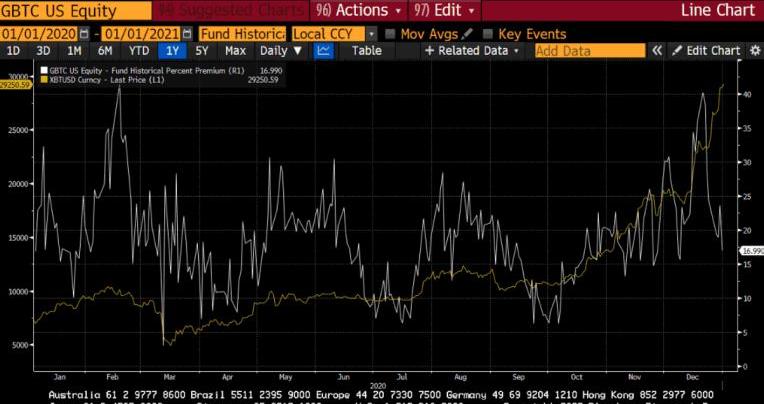Open calendar picker beside end date 01/01/2021
This screenshot has width=764, height=404.
[187, 34]
